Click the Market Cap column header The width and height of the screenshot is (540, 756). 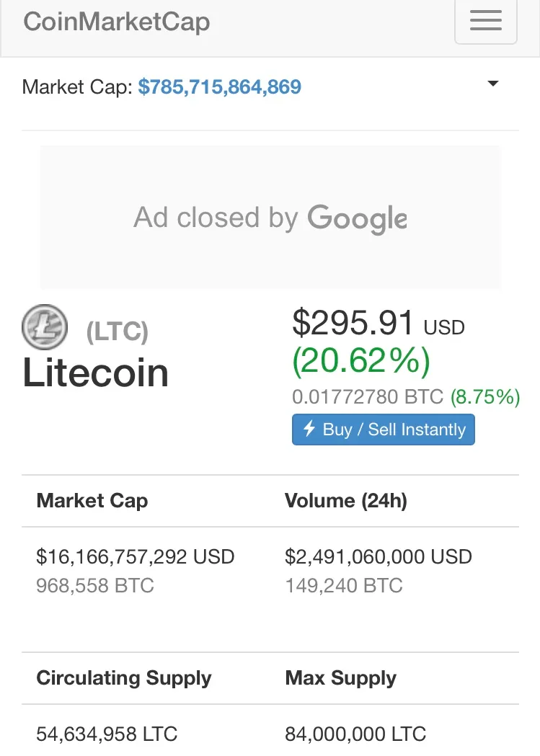[92, 500]
